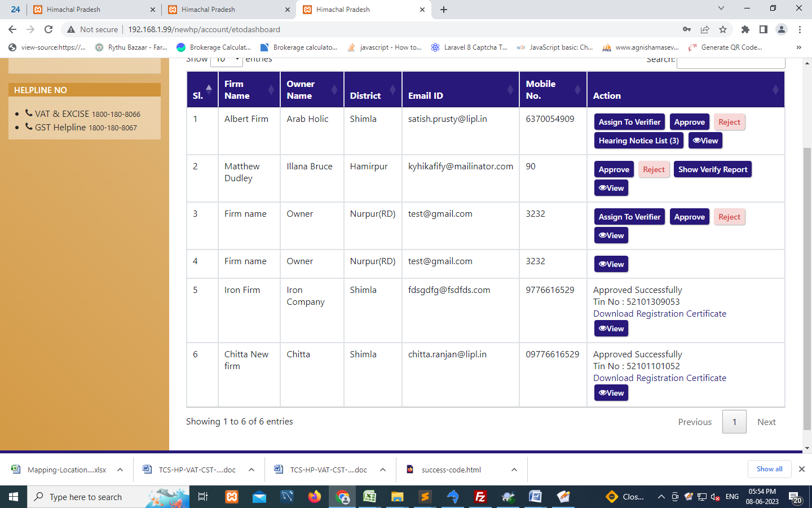Click the table Search input field
Viewport: 812px width, 508px height.
click(730, 62)
